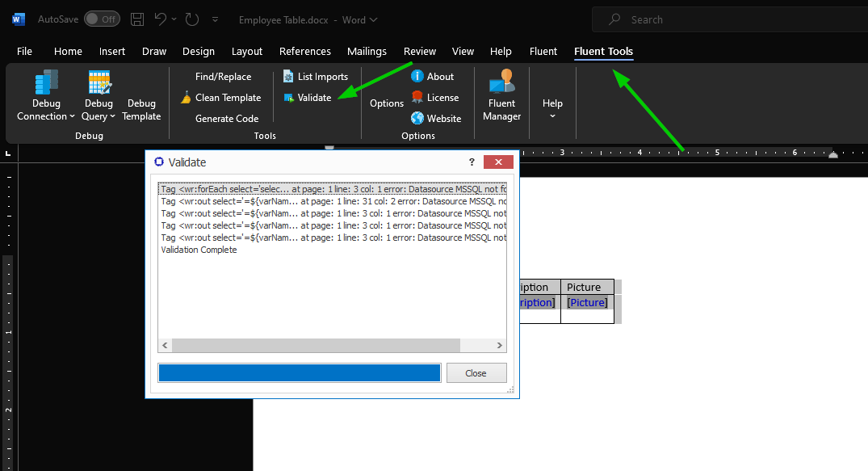Open the File menu
The width and height of the screenshot is (868, 471).
pyautogui.click(x=24, y=51)
